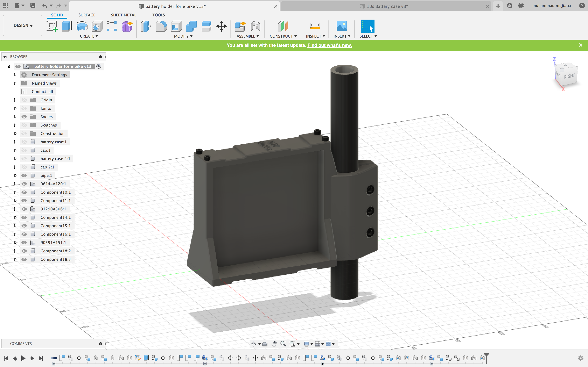
Task: Switch to the 10s Battery case v8 tab
Action: pyautogui.click(x=387, y=6)
